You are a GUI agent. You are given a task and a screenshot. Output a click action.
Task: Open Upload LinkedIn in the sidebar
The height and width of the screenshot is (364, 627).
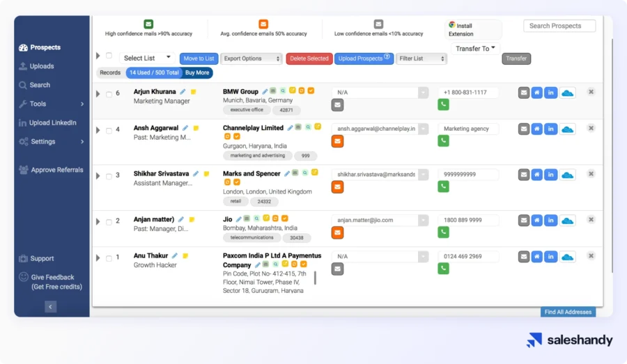pyautogui.click(x=47, y=122)
